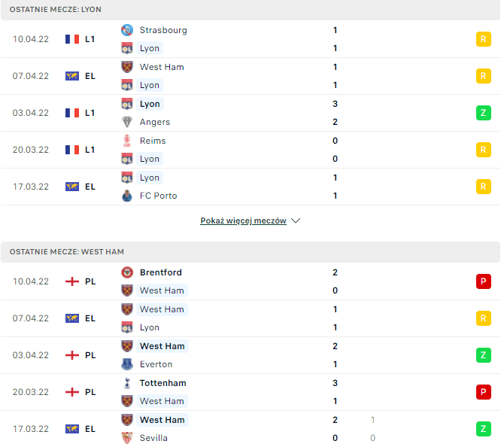This screenshot has height=447, width=504.
Task: Expand the chevron next to Pokaż więcej meczów
Action: click(296, 221)
